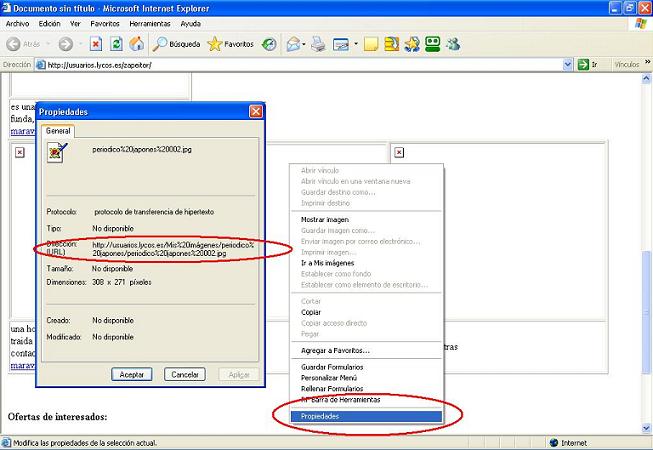Click Agregar a Favoritos menu entry
Viewport: 653px width, 450px height.
point(335,350)
